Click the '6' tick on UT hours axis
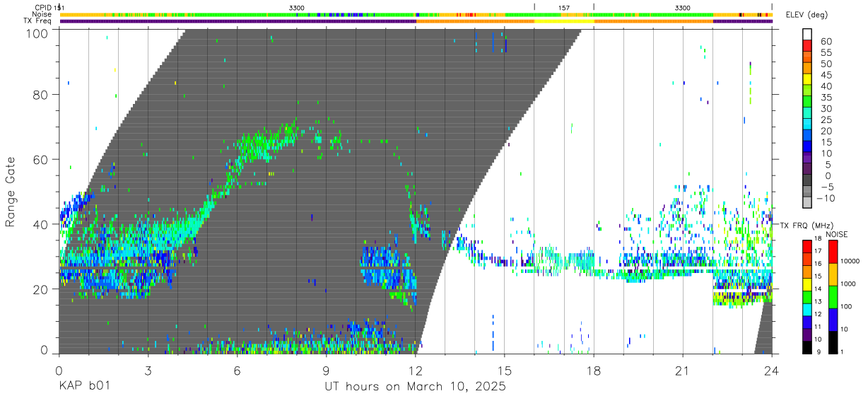 pyautogui.click(x=237, y=371)
